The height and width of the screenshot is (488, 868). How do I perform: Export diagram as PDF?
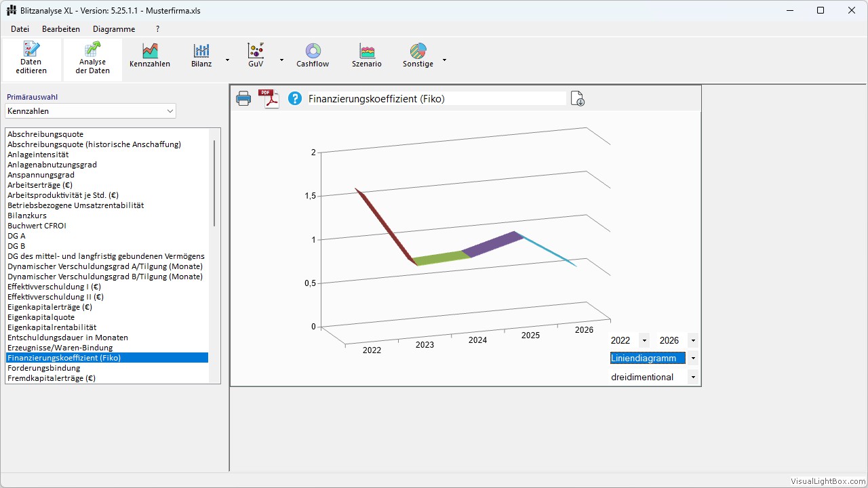(x=269, y=99)
